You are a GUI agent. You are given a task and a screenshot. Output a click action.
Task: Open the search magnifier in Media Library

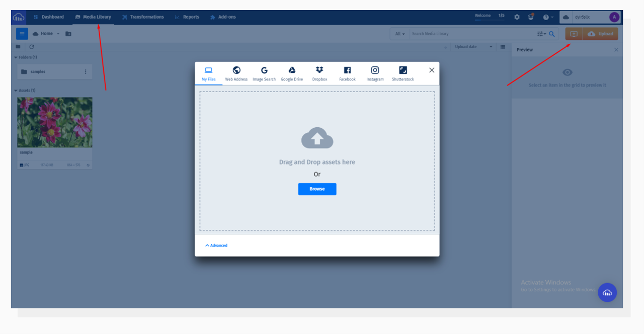tap(552, 34)
